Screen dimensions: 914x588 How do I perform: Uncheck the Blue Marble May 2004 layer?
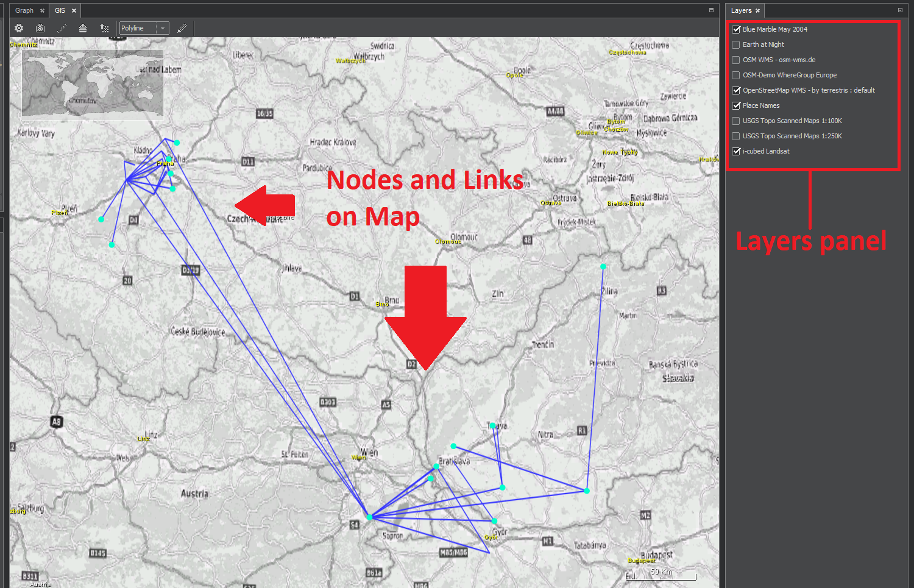point(736,29)
